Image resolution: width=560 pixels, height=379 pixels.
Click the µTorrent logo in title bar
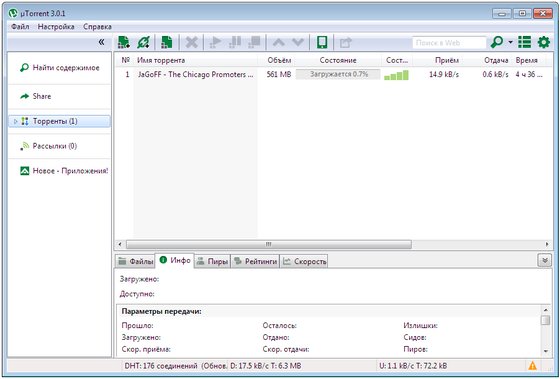coord(13,14)
